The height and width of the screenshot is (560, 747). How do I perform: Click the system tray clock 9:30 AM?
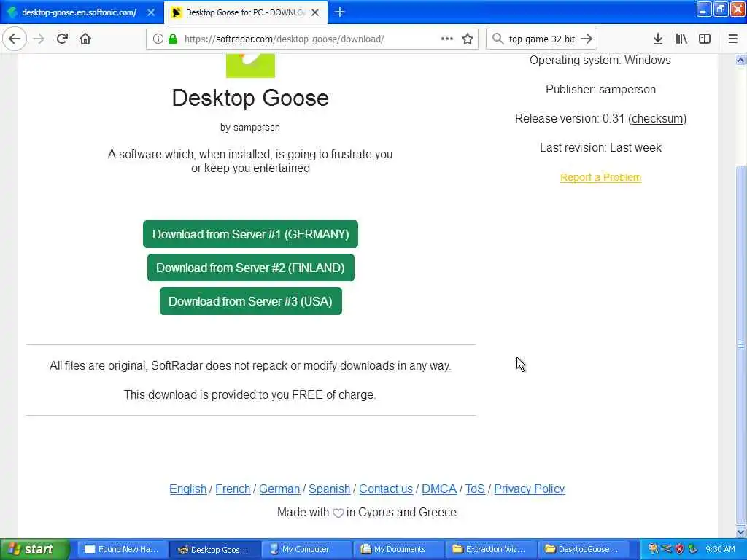[x=720, y=549]
